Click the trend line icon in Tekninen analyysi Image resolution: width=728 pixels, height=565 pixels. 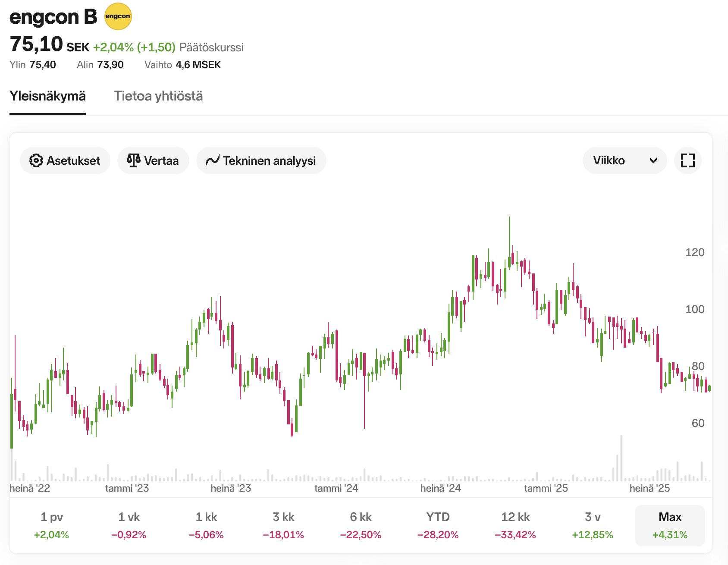pyautogui.click(x=213, y=161)
